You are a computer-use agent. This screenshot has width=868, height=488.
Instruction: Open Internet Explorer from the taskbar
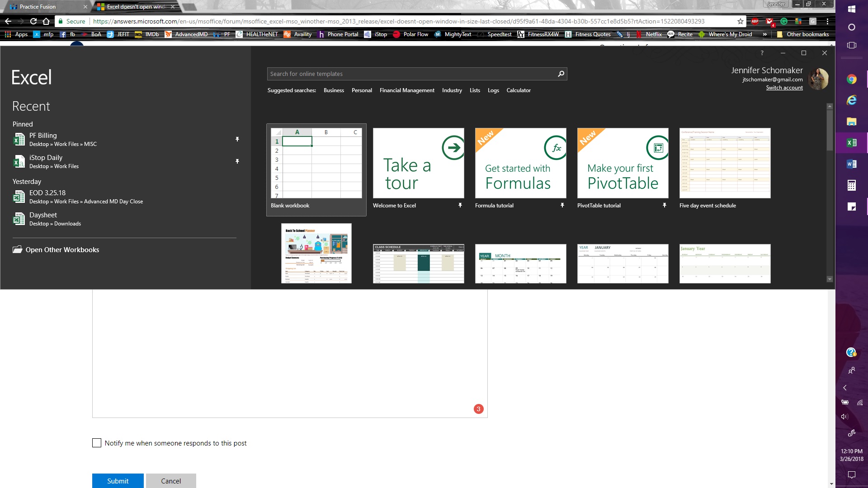pyautogui.click(x=851, y=100)
